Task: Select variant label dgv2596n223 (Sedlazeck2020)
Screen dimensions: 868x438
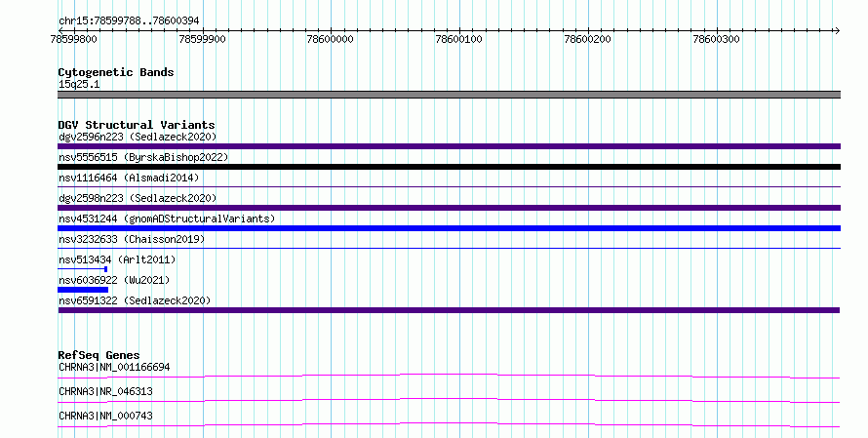Action: tap(138, 137)
